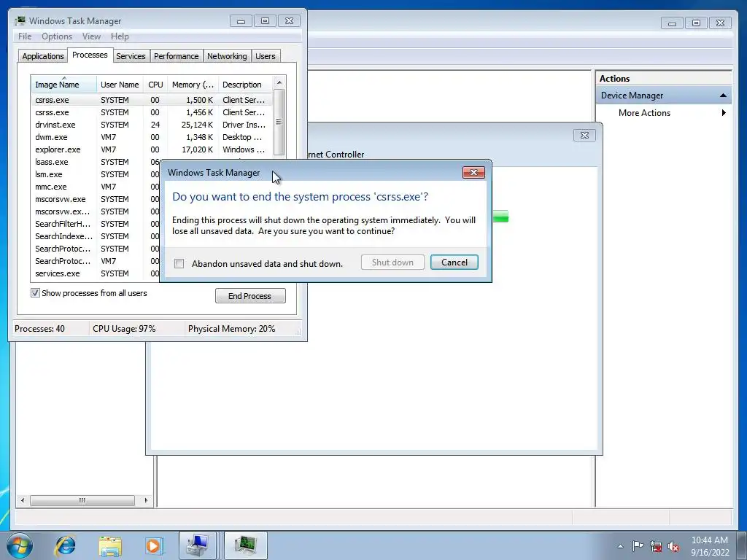Screen dimensions: 747x560
Task: Launch Internet Explorer from taskbar
Action: click(65, 545)
